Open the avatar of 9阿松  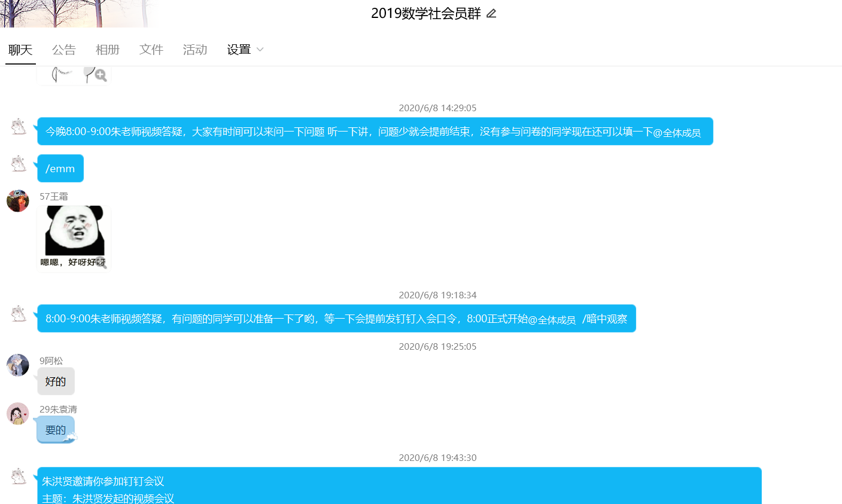tap(18, 365)
